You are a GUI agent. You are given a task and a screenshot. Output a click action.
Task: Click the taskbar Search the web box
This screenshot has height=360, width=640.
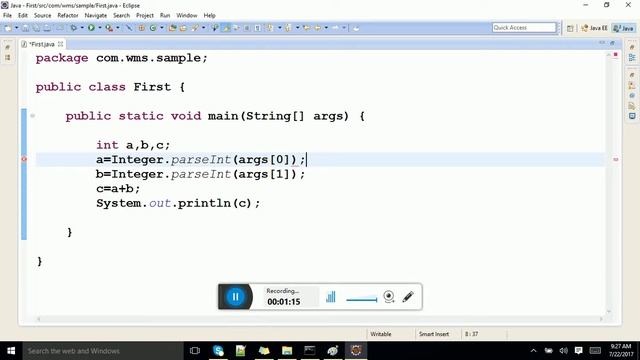click(103, 351)
